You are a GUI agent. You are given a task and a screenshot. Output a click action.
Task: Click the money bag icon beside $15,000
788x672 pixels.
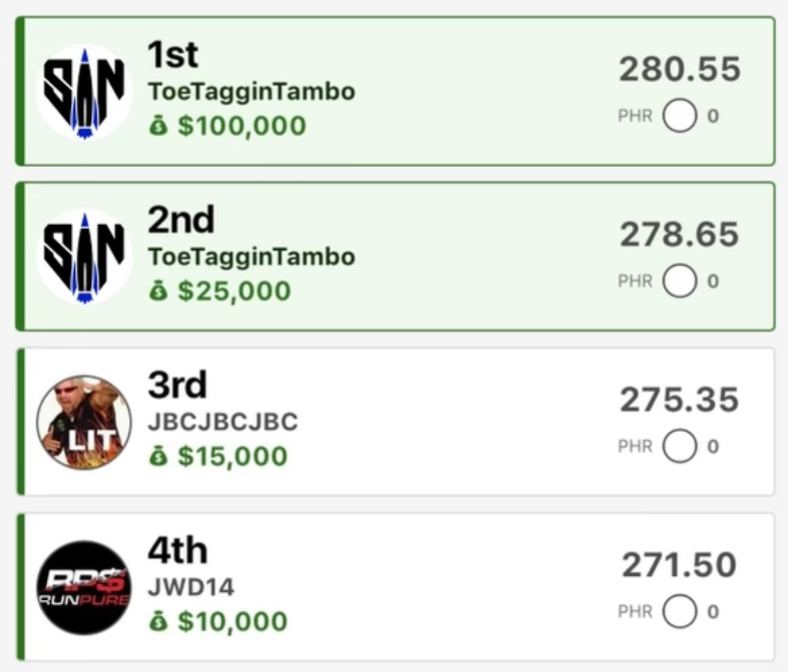point(158,456)
